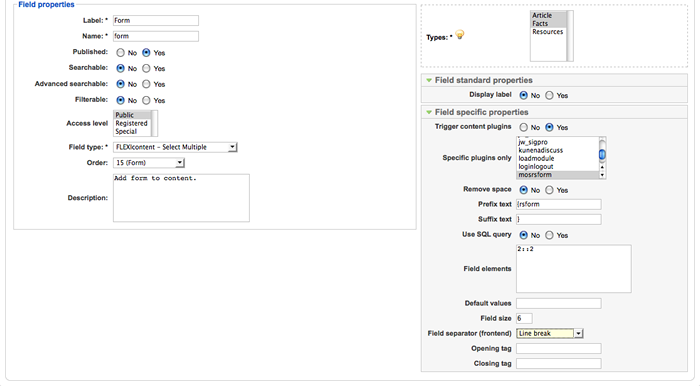Set Published to No
700x386 pixels.
(x=121, y=53)
